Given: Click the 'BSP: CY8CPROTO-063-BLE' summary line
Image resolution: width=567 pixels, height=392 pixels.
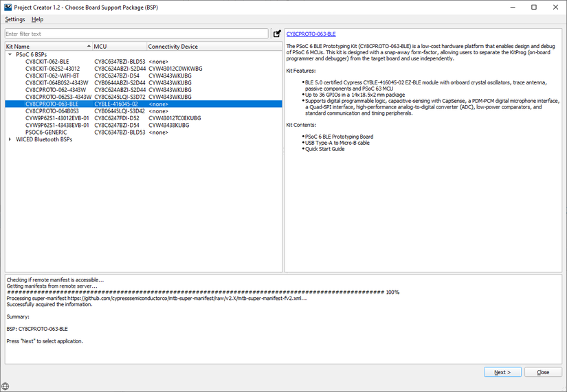Looking at the screenshot, I should point(37,329).
